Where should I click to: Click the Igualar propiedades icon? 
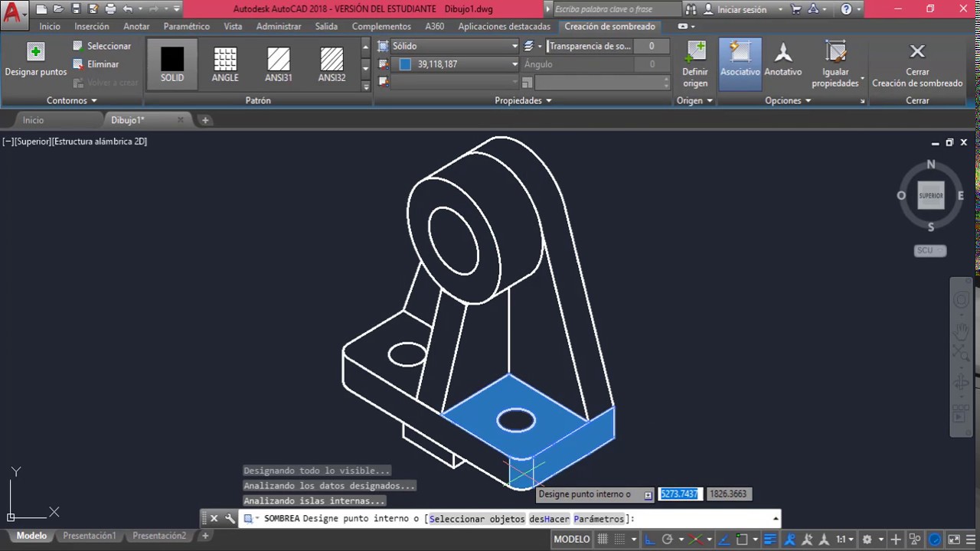pos(836,52)
